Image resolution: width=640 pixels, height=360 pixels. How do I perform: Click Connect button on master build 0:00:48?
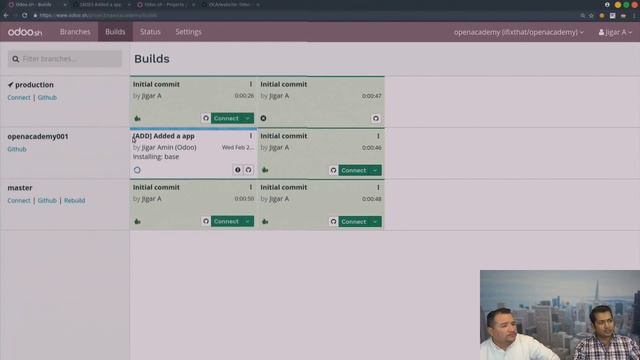coord(353,222)
